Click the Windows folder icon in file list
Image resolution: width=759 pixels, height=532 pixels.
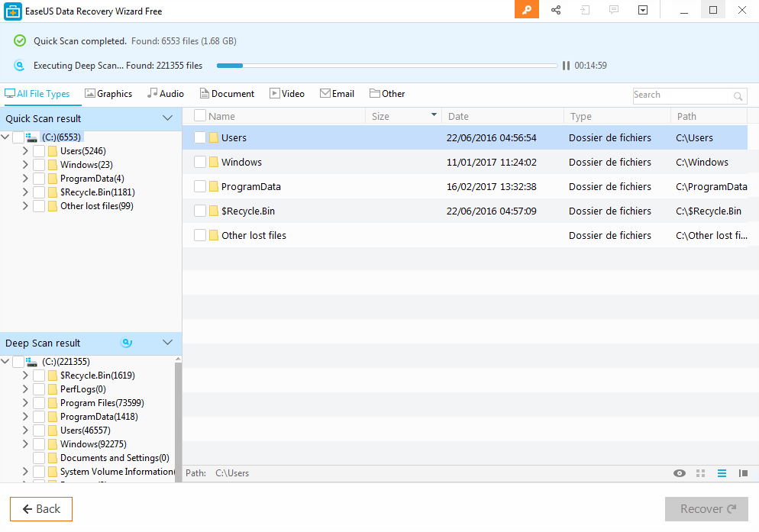[214, 162]
